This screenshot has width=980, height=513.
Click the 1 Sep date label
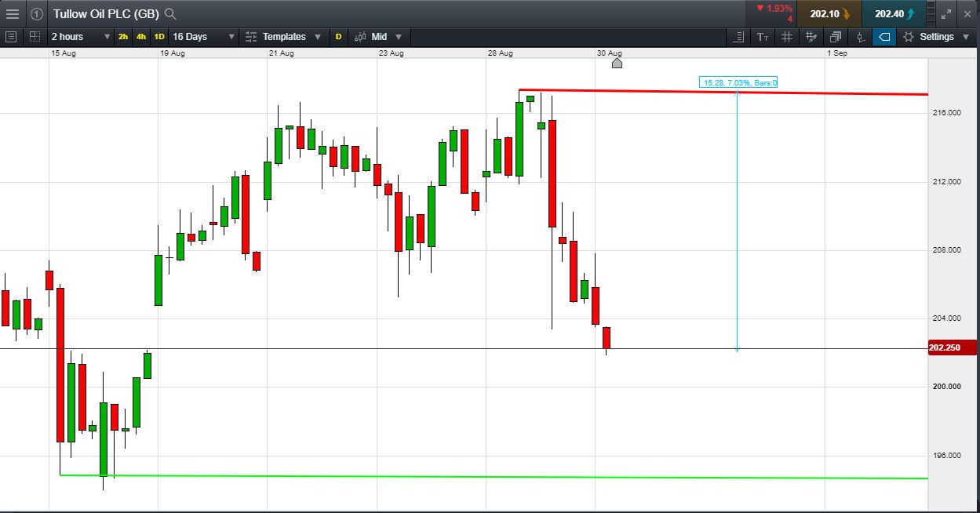[837, 53]
